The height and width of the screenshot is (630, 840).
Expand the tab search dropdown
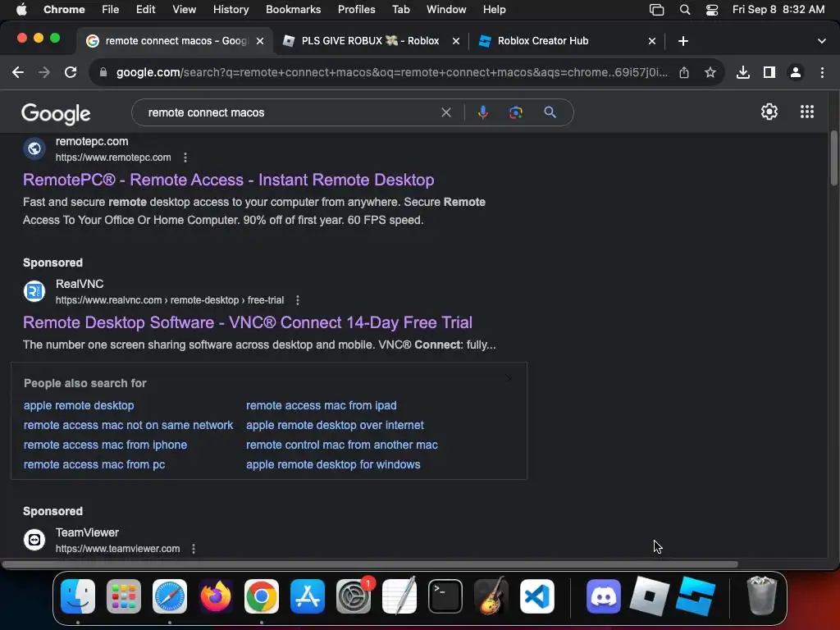822,41
